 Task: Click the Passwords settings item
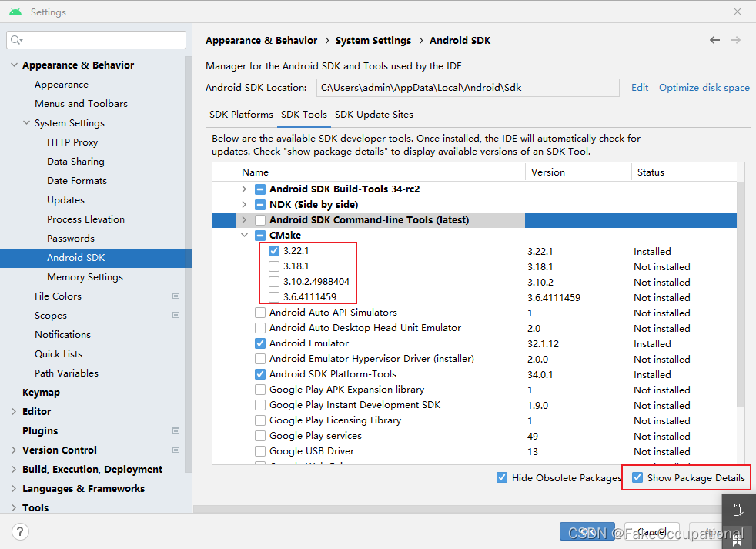71,239
